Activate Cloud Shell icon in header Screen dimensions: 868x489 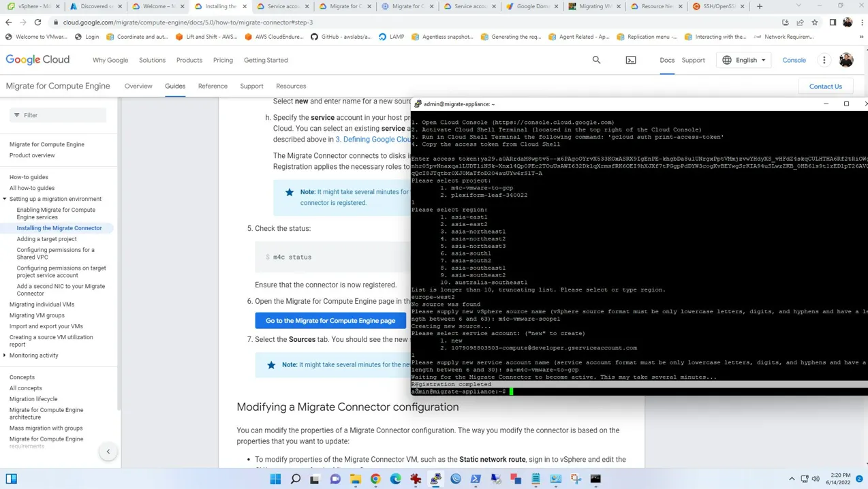coord(631,60)
